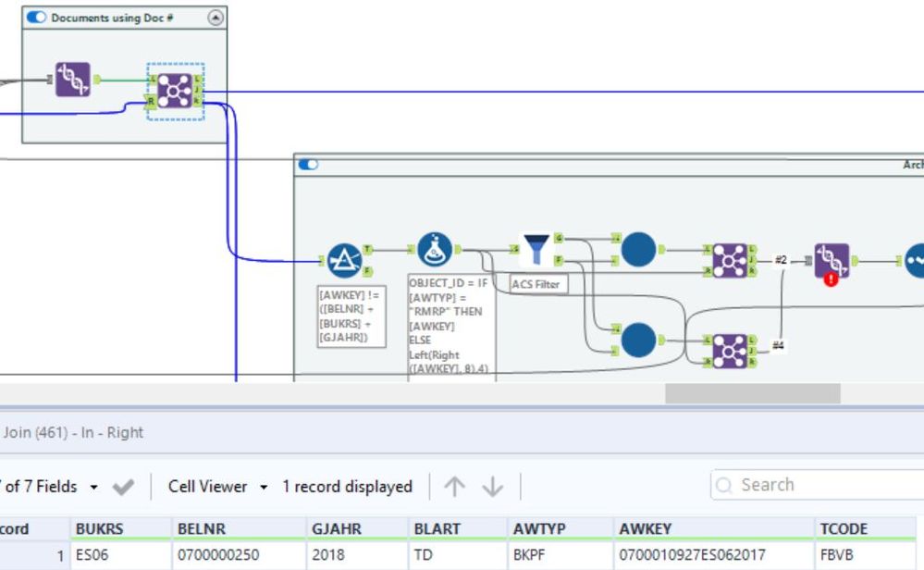924x570 pixels.
Task: Select the ACS Filter funnel tool
Action: (x=536, y=249)
